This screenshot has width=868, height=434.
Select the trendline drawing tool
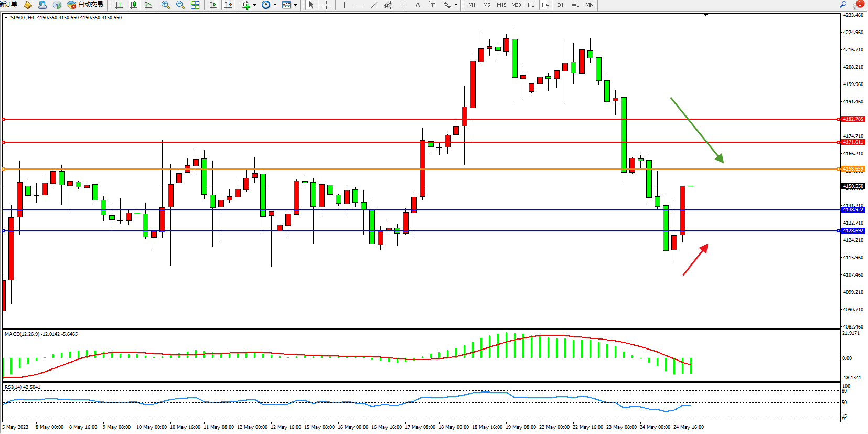point(373,5)
